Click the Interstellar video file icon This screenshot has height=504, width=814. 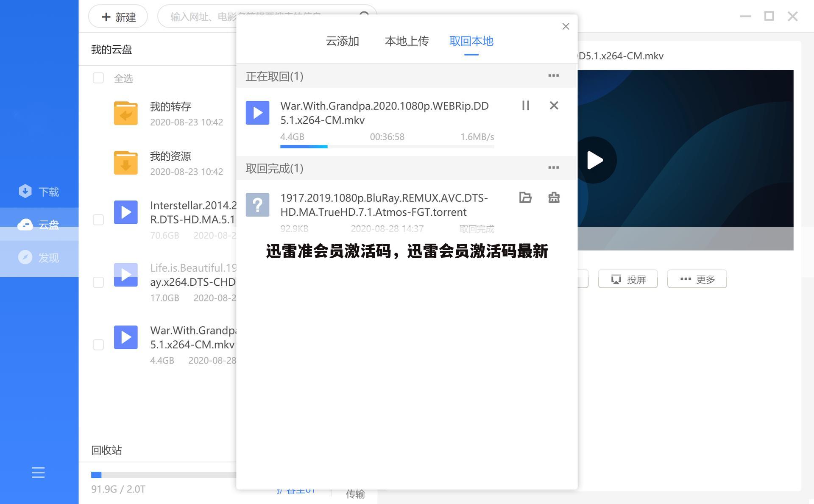tap(126, 212)
